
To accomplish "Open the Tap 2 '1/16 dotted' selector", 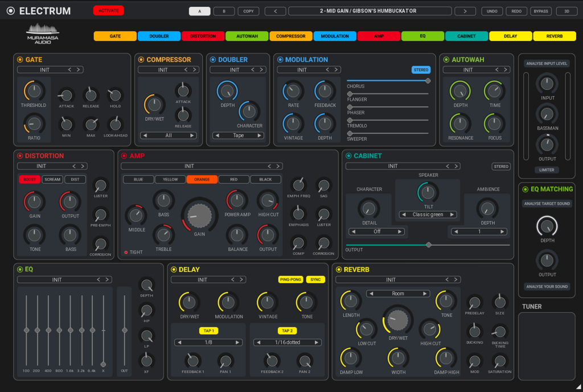I will click(x=288, y=342).
